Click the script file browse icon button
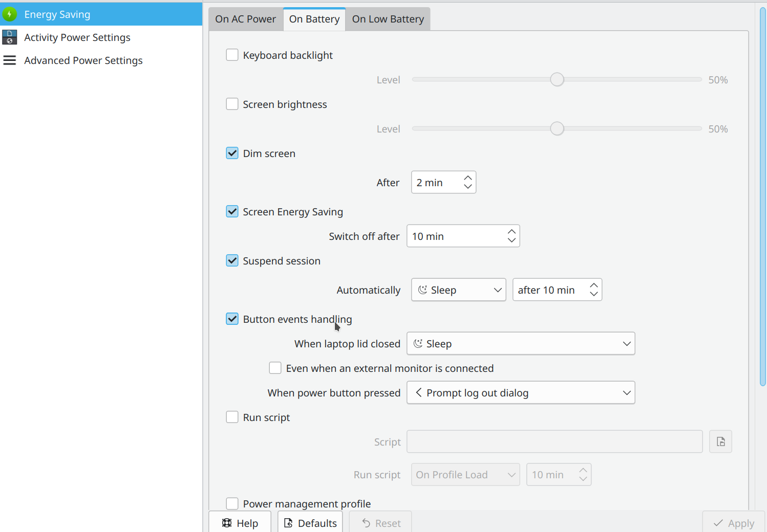Image resolution: width=767 pixels, height=532 pixels. click(x=720, y=441)
